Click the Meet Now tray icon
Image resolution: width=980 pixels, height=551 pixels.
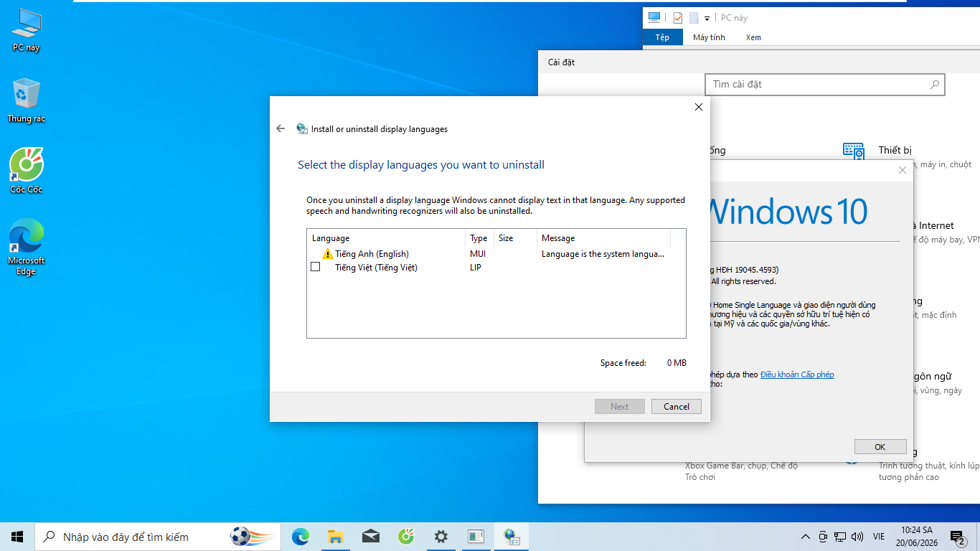(x=823, y=537)
